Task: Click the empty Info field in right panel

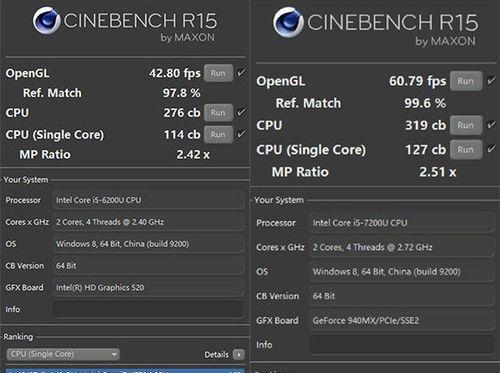Action: pyautogui.click(x=402, y=345)
